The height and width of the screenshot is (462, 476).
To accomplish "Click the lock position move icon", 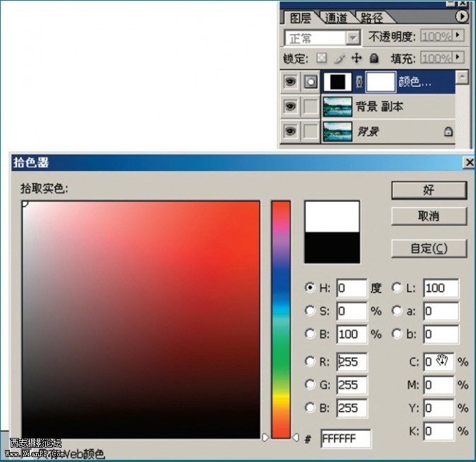I will coord(356,58).
